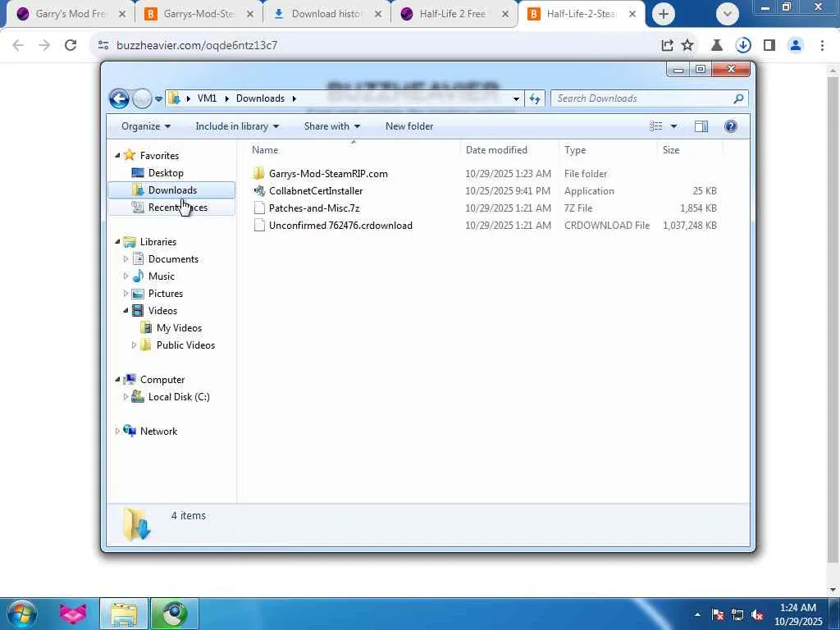Open the address bar history dropdown

pos(516,99)
